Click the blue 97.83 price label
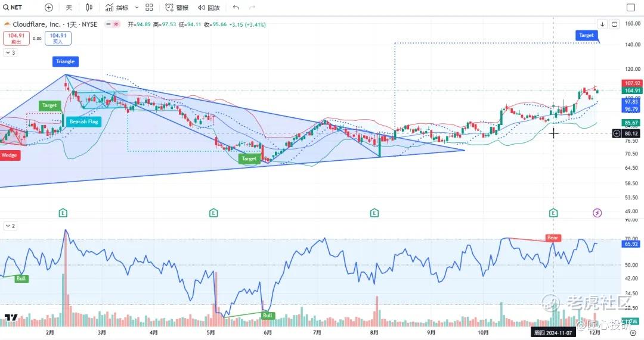Image resolution: width=644 pixels, height=340 pixels. [x=631, y=102]
